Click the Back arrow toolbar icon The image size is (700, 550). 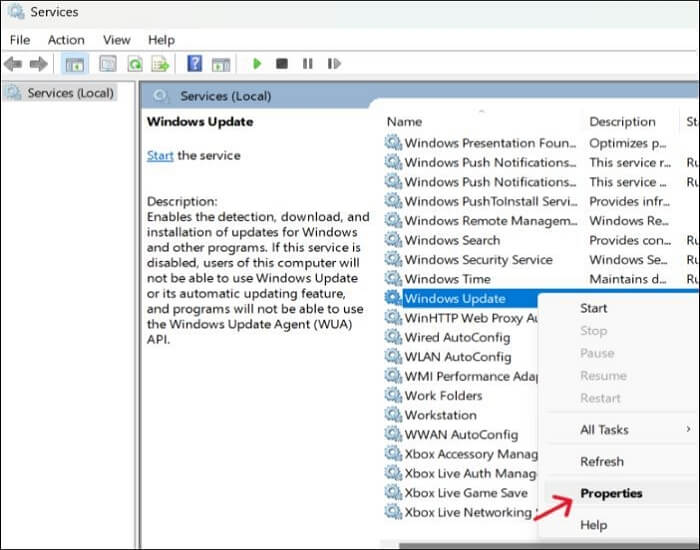(x=13, y=64)
